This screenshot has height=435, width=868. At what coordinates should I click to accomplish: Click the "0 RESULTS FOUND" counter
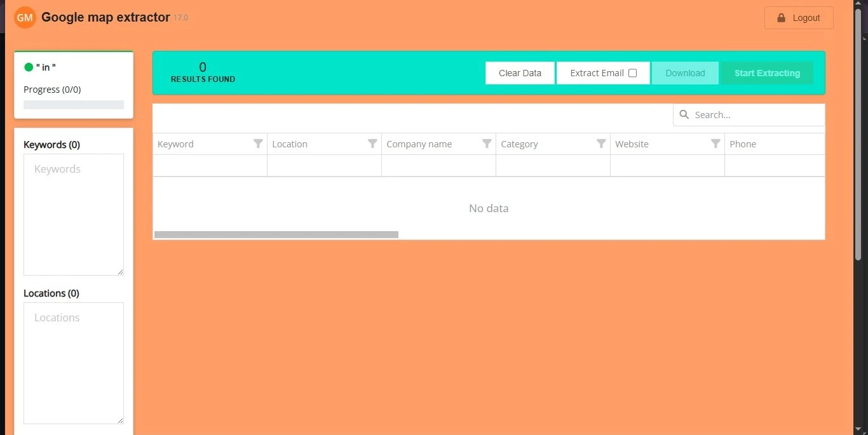click(203, 72)
